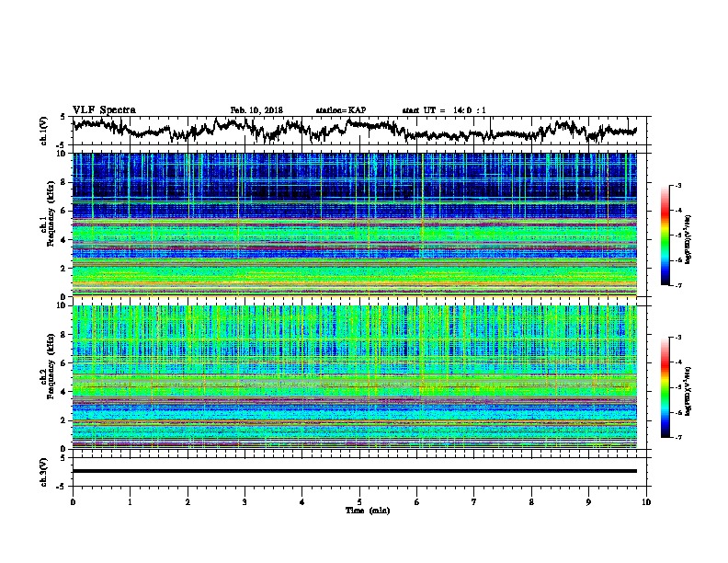Click the "-7" label on ch.1 color bar
728x563 pixels.
(678, 285)
